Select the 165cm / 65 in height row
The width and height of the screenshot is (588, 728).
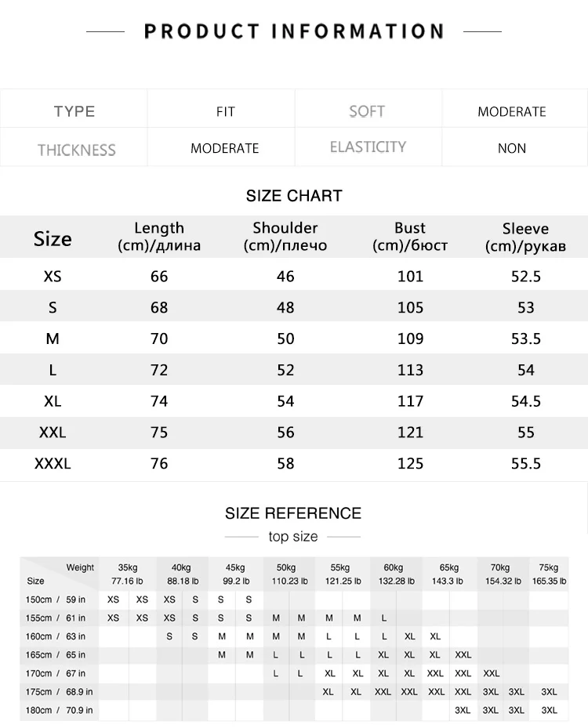point(294,654)
